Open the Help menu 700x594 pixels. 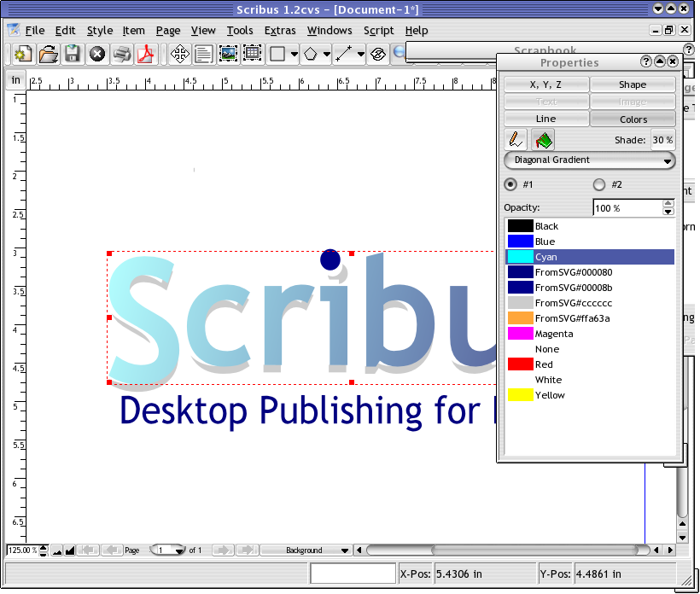417,31
